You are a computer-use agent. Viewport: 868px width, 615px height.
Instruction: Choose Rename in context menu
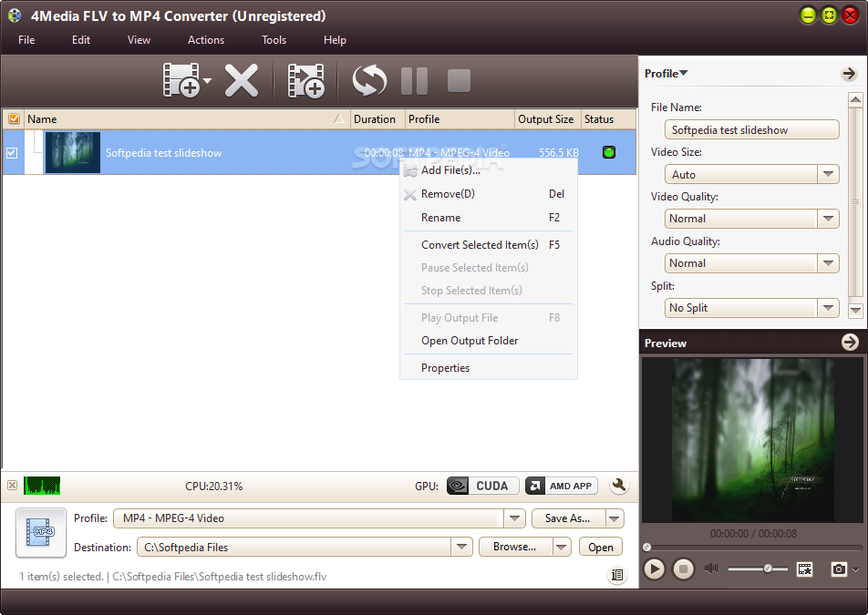489,218
